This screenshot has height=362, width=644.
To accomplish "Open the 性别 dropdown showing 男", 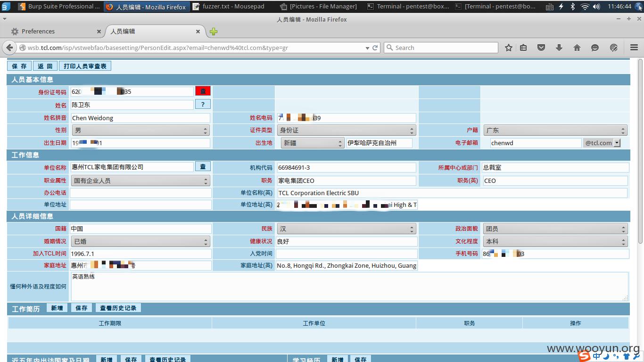I will 140,130.
